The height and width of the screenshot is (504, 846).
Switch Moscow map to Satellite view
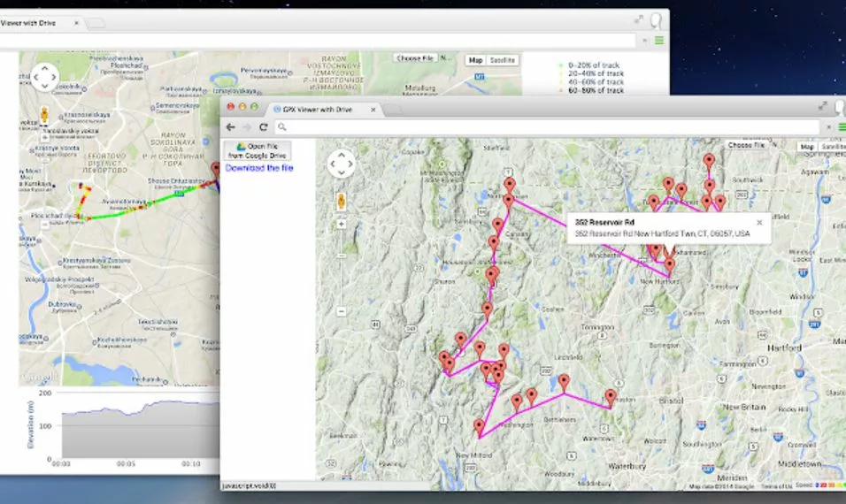[x=503, y=60]
